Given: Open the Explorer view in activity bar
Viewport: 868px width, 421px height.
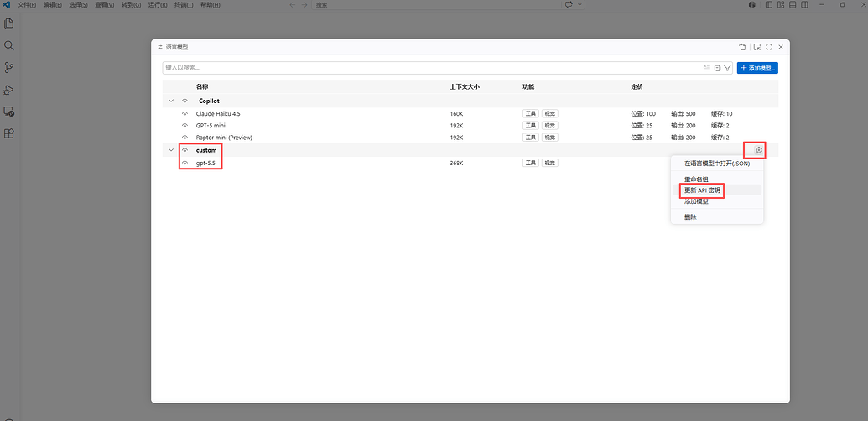Looking at the screenshot, I should (x=9, y=23).
